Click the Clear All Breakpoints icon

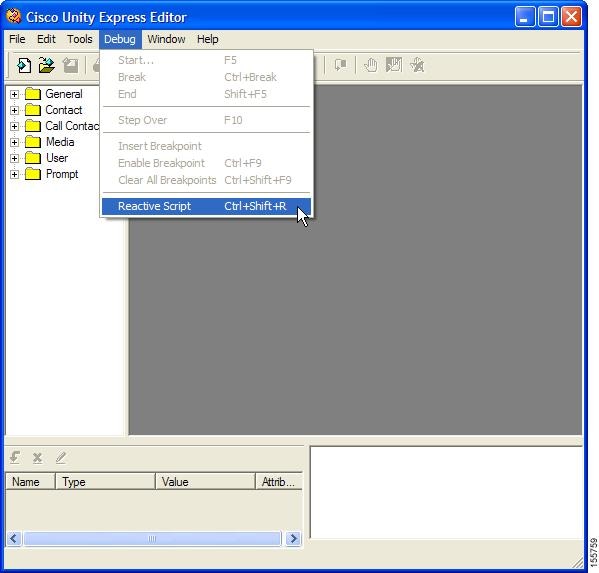tap(417, 65)
